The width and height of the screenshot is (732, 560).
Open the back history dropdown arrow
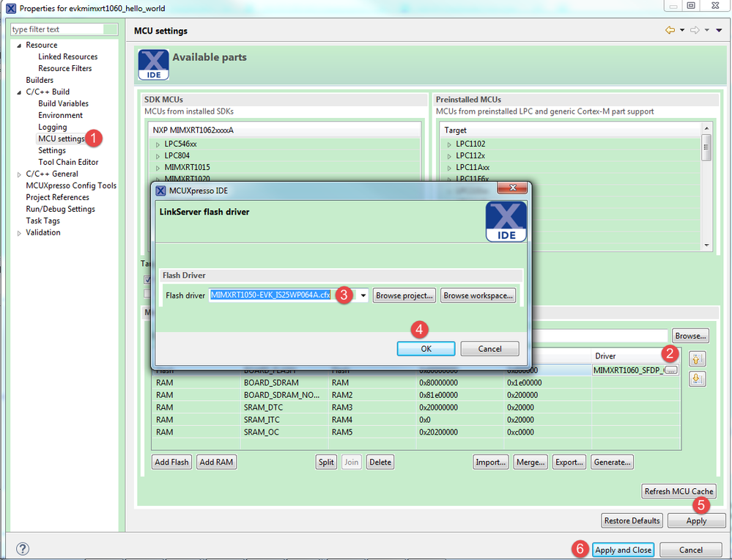(682, 30)
